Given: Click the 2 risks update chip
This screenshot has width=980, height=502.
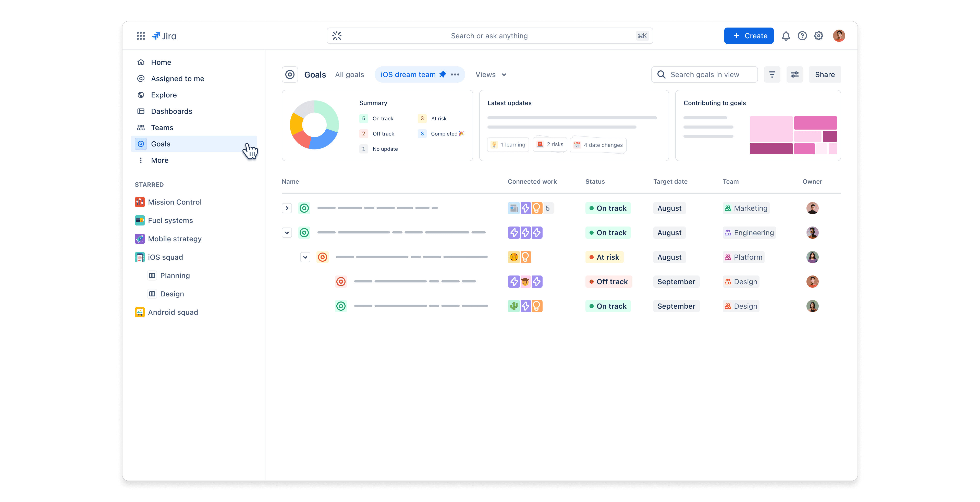Looking at the screenshot, I should coord(550,145).
